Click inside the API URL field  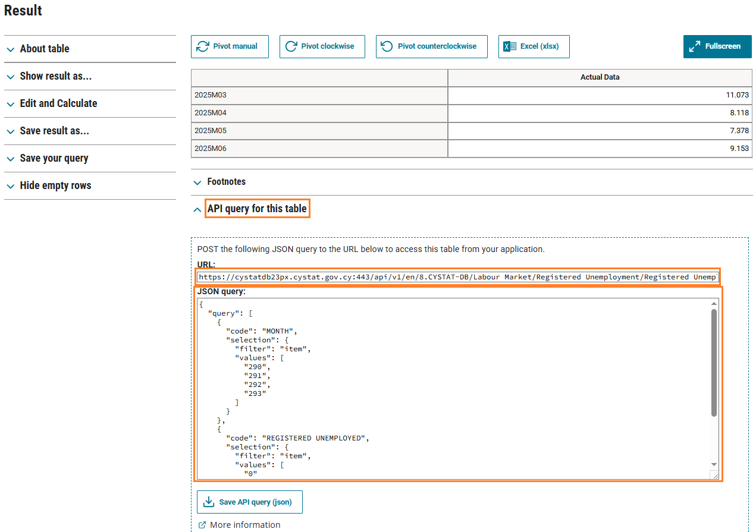pyautogui.click(x=457, y=277)
